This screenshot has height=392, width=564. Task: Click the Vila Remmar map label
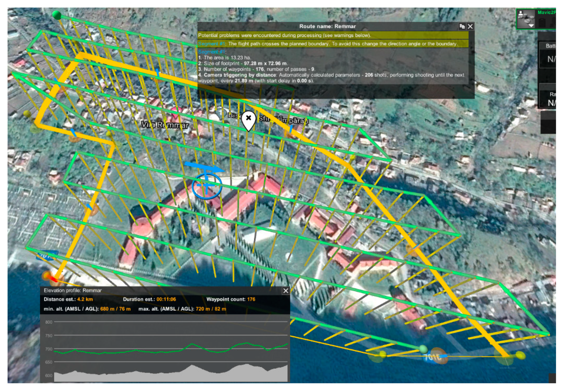pyautogui.click(x=165, y=125)
